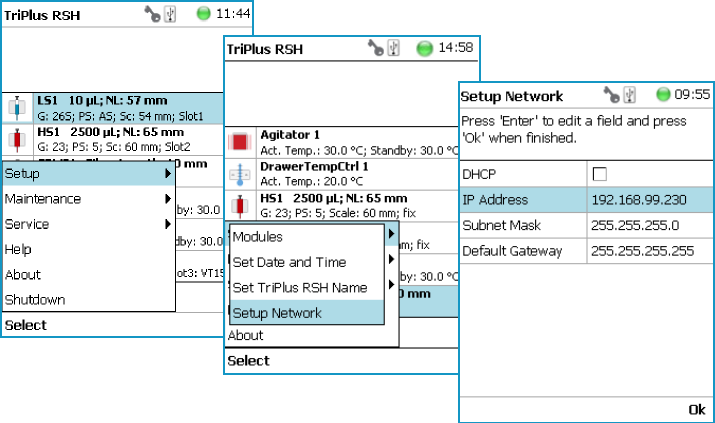This screenshot has height=423, width=715.
Task: Expand the Modules submenu arrow
Action: 391,234
